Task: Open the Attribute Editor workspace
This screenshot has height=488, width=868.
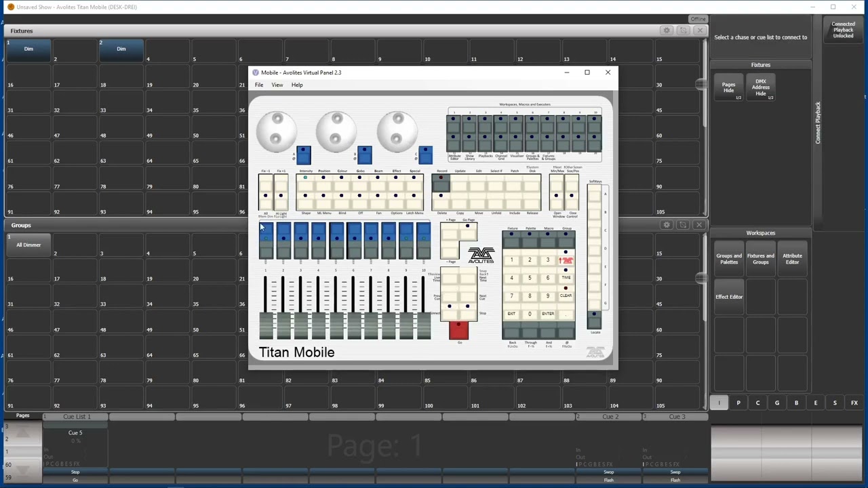Action: coord(793,259)
